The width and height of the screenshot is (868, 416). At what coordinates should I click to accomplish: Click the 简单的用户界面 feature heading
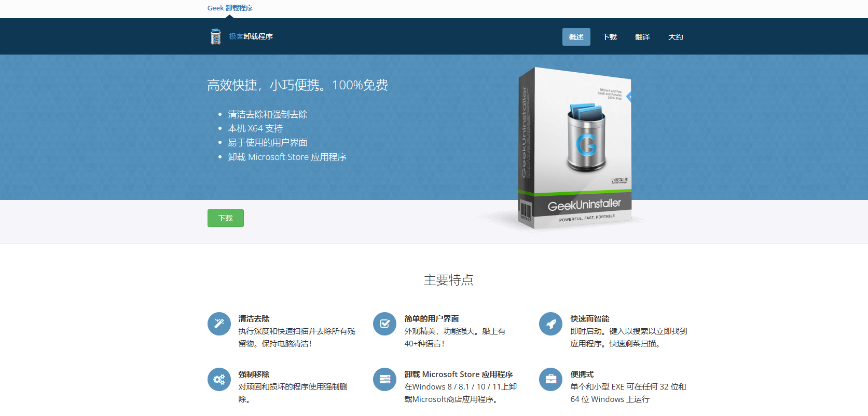pyautogui.click(x=432, y=318)
